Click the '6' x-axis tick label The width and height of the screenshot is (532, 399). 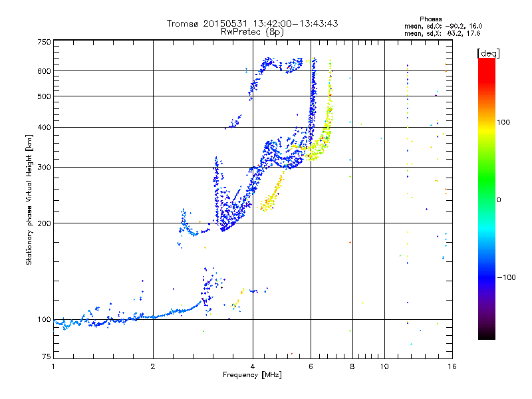[x=311, y=366]
